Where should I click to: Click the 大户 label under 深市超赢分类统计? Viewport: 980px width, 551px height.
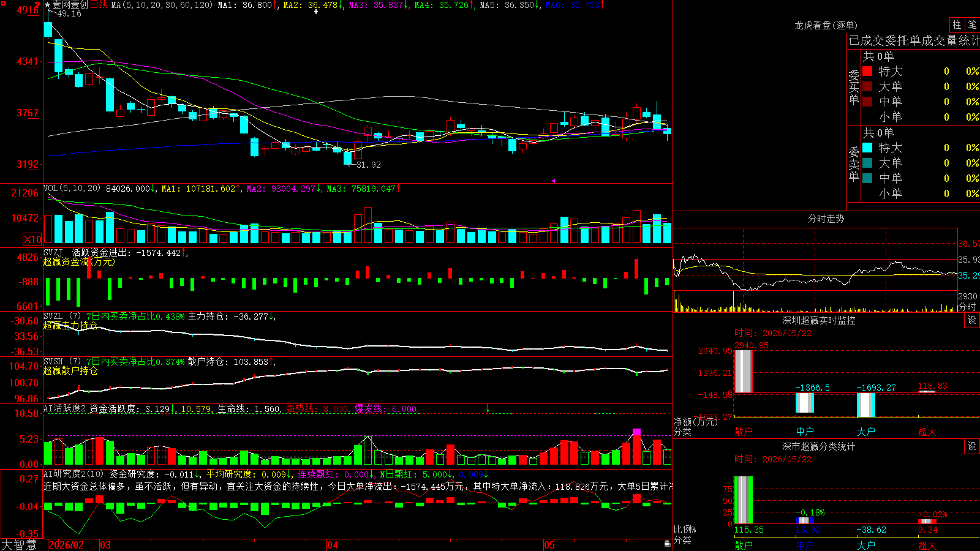pos(866,545)
